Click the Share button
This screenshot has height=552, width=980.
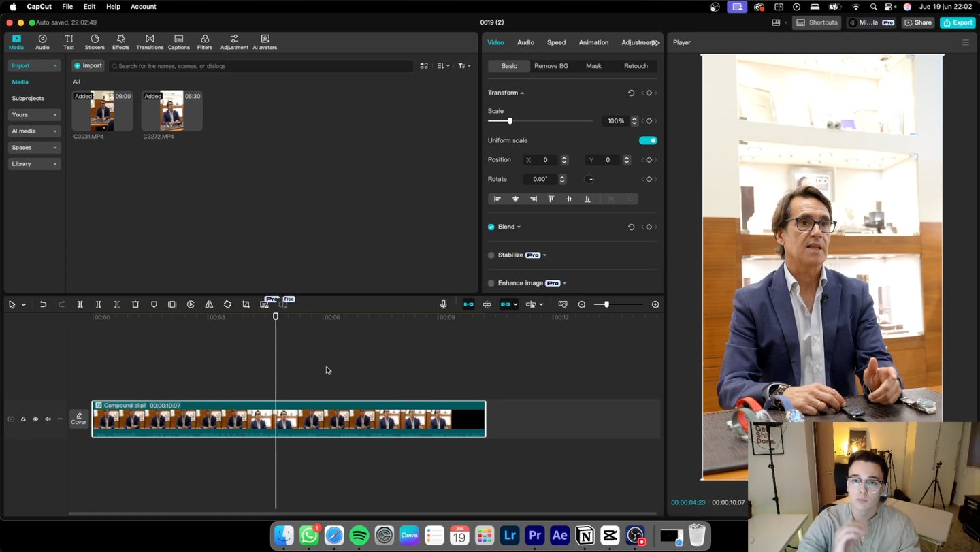(x=918, y=22)
